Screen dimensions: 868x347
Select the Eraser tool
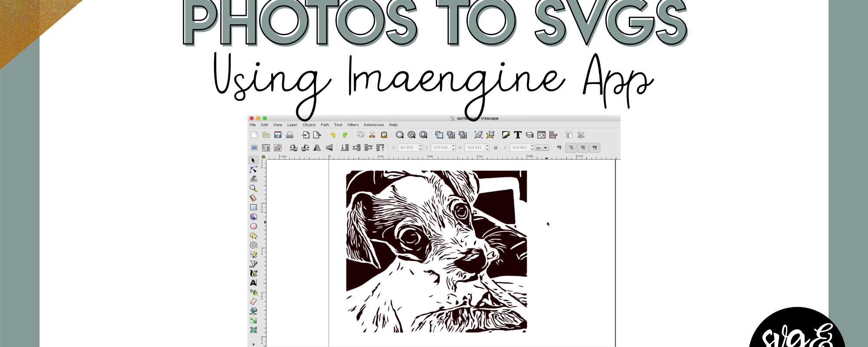tap(253, 301)
